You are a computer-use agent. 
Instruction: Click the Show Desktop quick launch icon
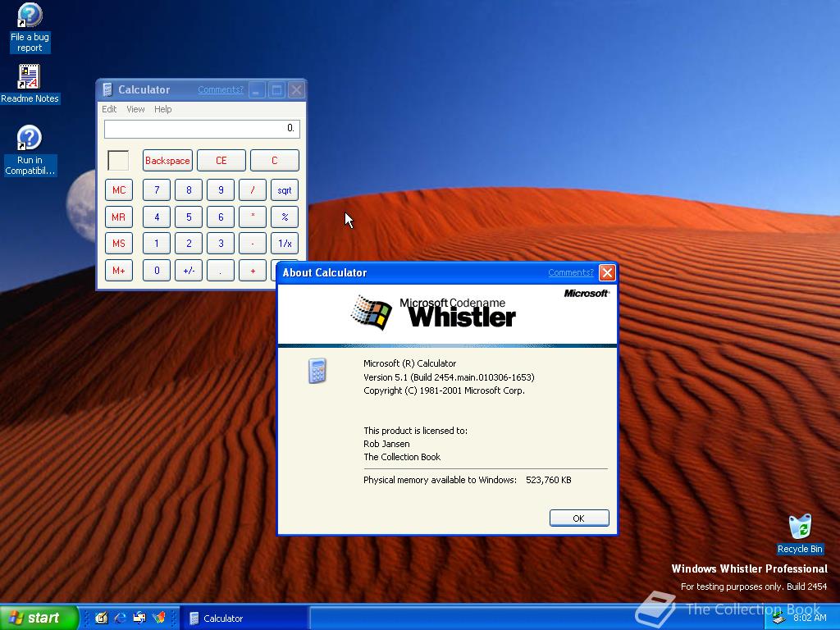[x=101, y=618]
